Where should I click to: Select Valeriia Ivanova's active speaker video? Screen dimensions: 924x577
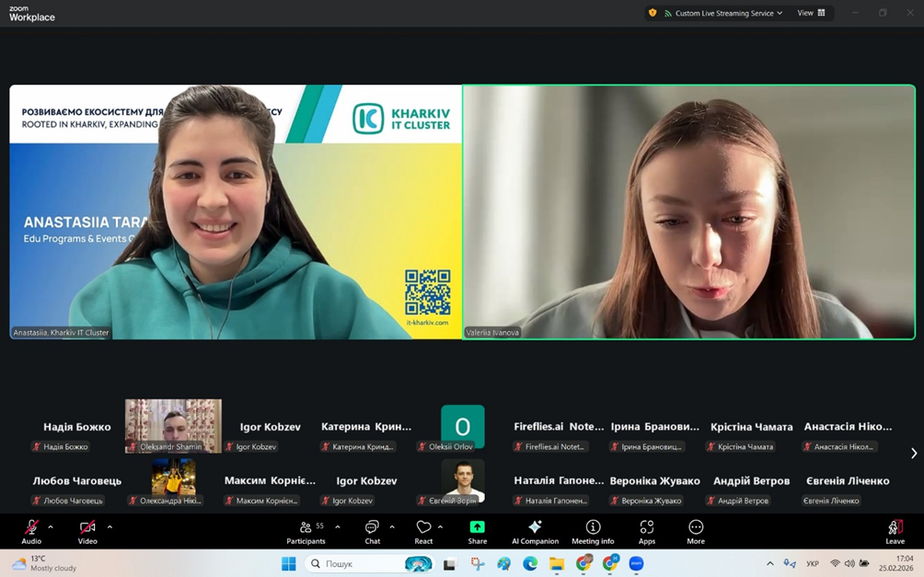click(688, 212)
